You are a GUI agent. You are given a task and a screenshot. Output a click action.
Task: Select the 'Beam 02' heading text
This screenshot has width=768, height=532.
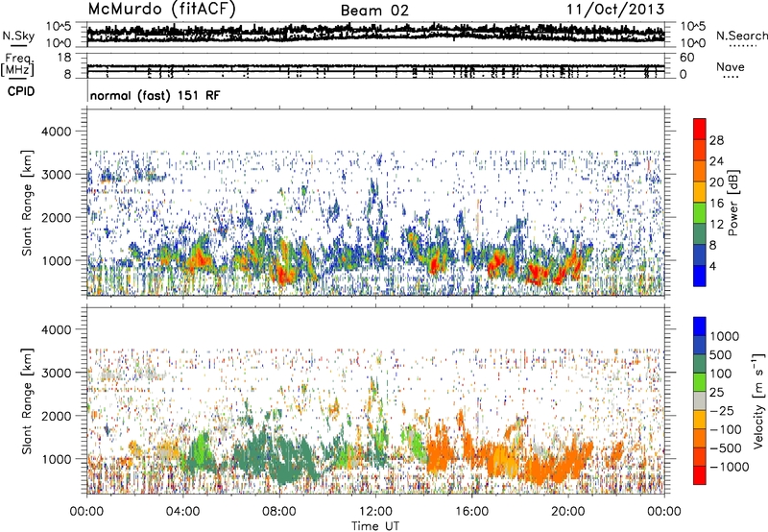(x=374, y=11)
